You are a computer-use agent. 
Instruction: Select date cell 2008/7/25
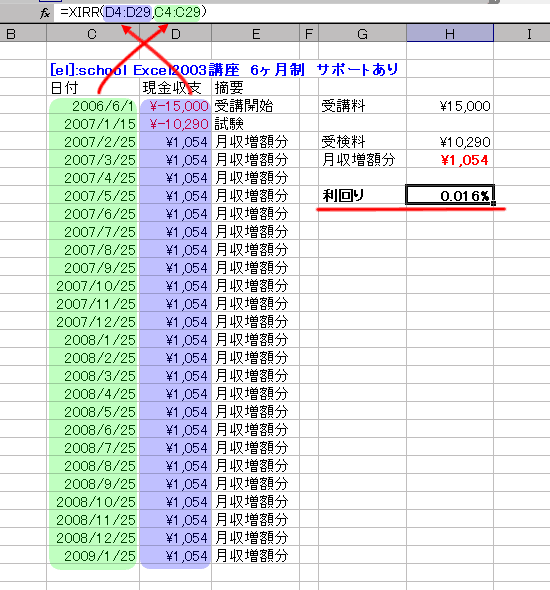[x=93, y=448]
